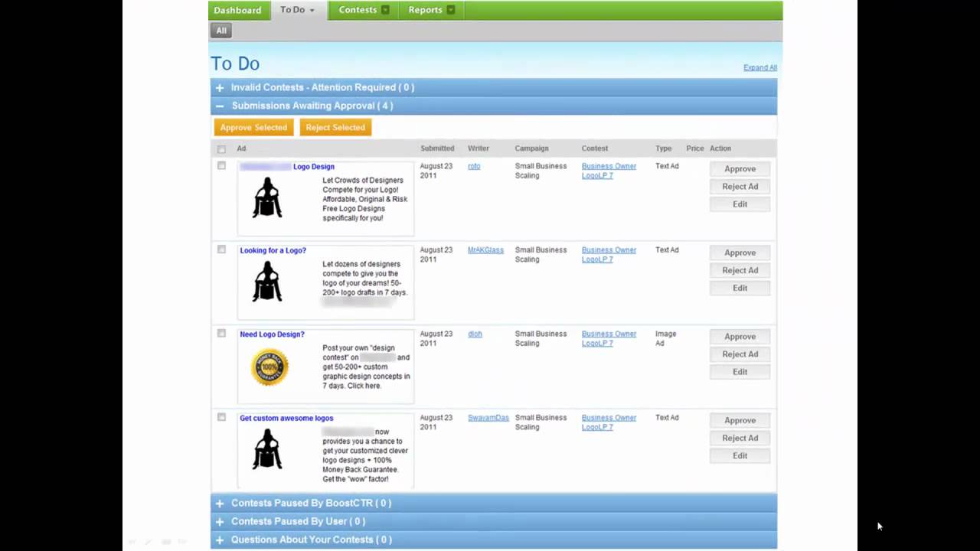The image size is (980, 551).
Task: Edit the Logo Design ad by roto
Action: click(x=740, y=204)
